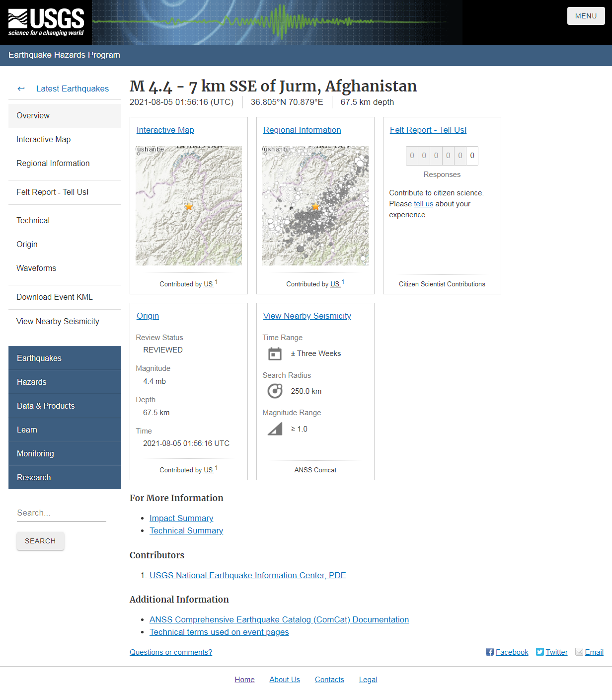
Task: Click '± Three Weeks' time range text
Action: tap(316, 353)
